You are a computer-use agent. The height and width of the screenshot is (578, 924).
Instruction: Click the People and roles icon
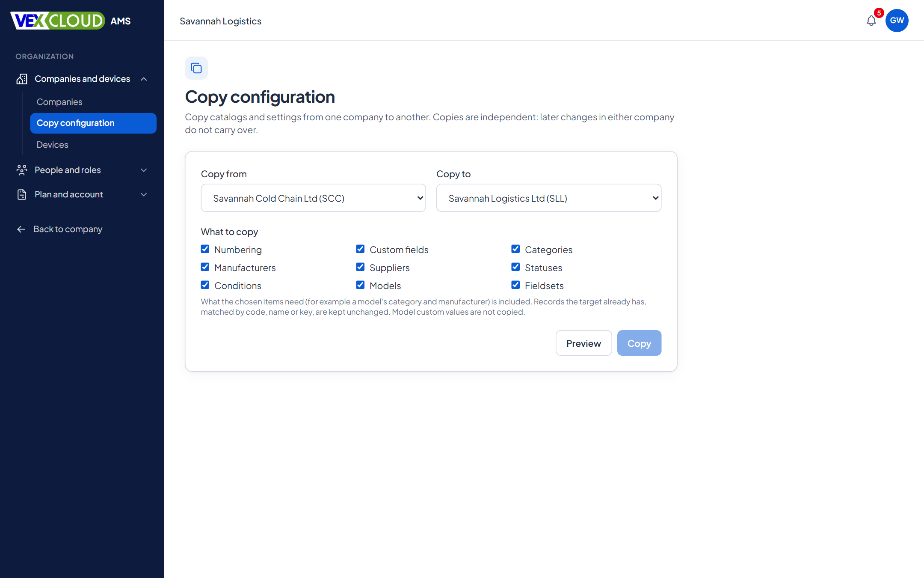(22, 170)
